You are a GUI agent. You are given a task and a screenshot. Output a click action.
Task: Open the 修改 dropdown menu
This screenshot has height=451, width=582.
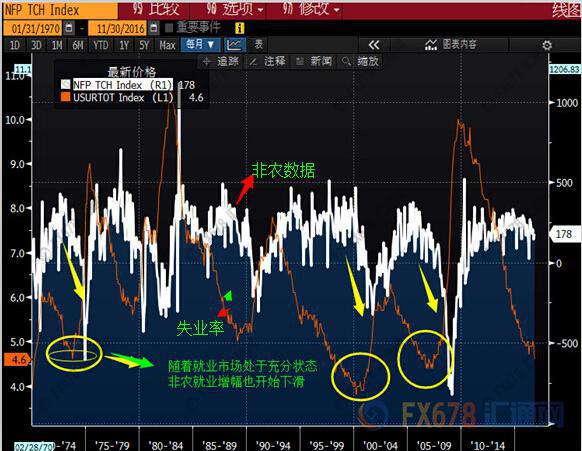(x=311, y=9)
